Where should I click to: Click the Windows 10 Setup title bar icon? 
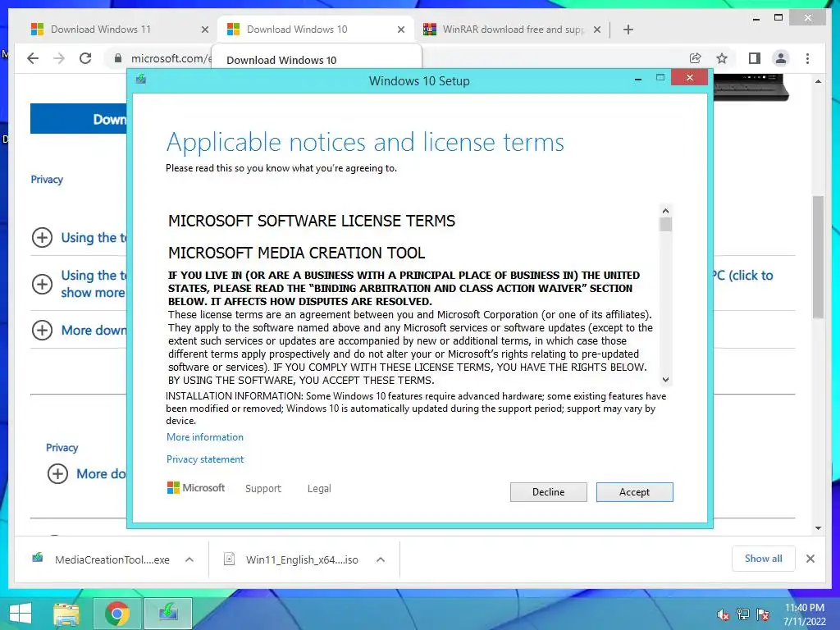(x=141, y=80)
